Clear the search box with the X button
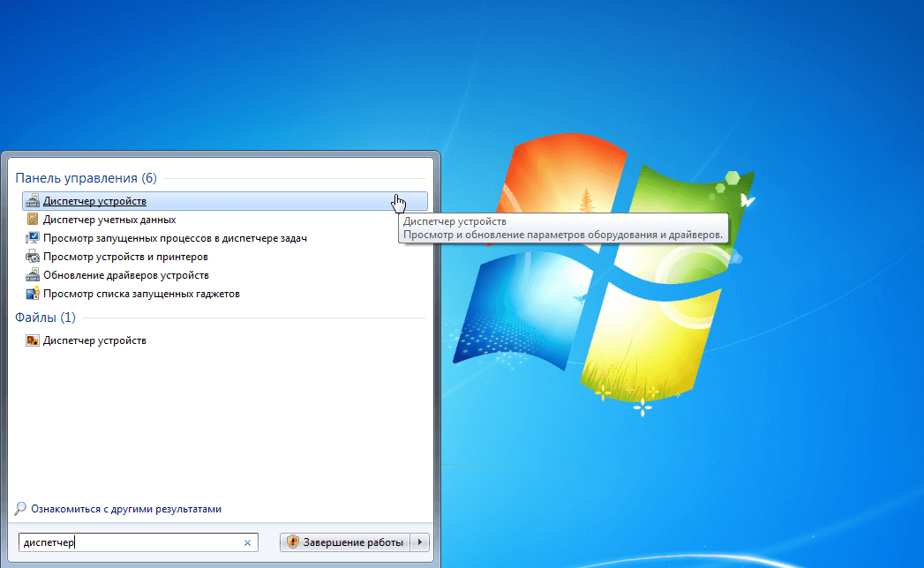The image size is (924, 568). (x=247, y=542)
